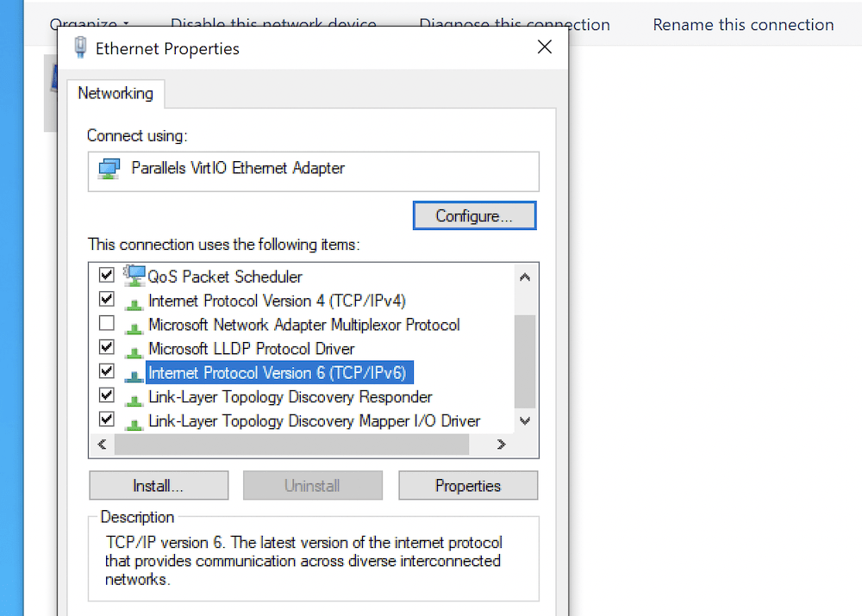Uncheck Link-Layer Topology Discovery Mapper checkbox

coord(107,420)
